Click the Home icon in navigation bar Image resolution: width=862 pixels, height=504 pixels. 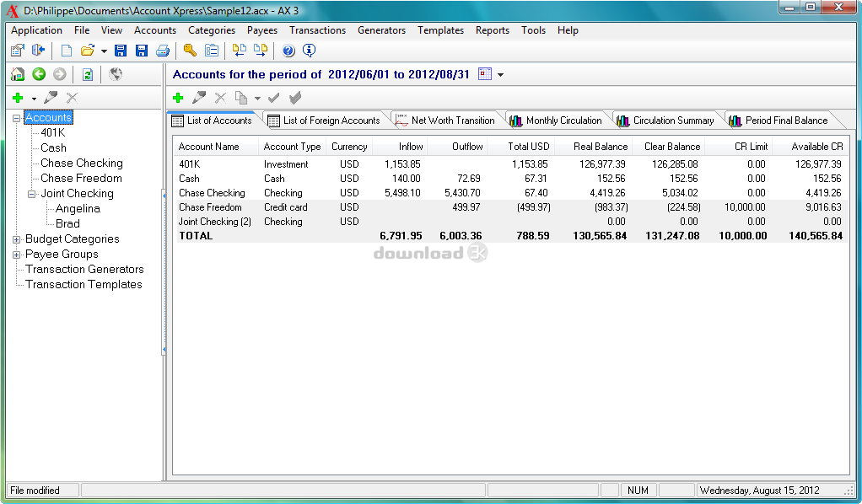[17, 74]
